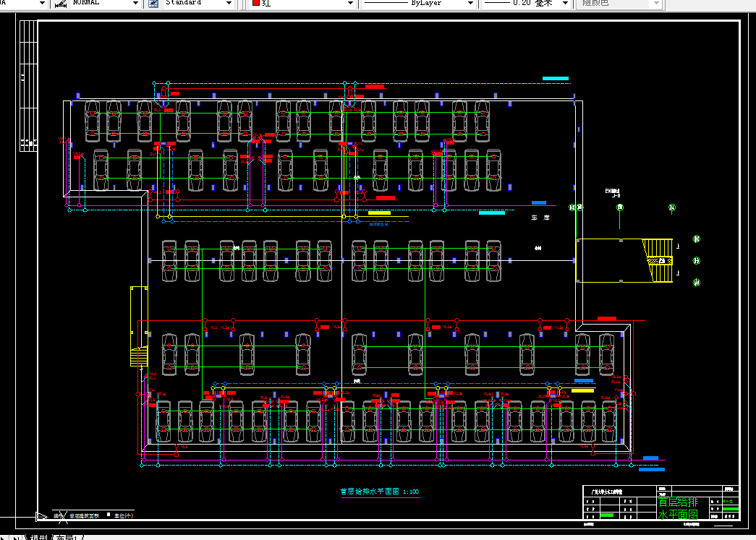Select the 车库 room label

click(540, 218)
